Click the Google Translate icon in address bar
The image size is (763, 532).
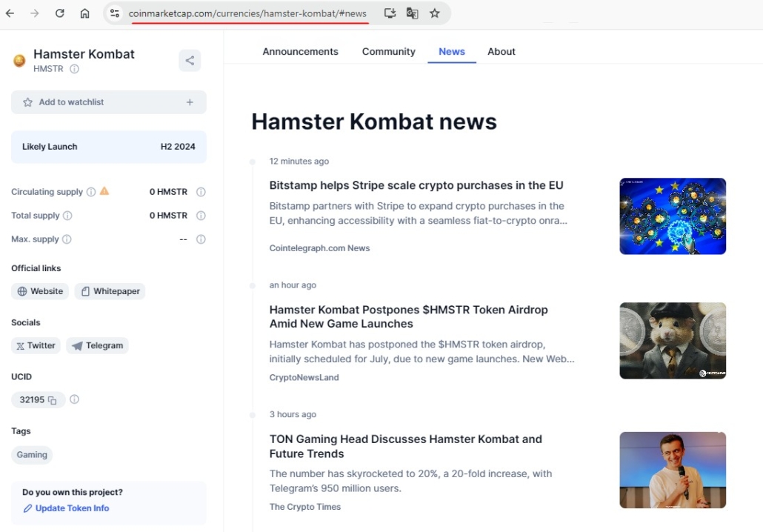[412, 13]
